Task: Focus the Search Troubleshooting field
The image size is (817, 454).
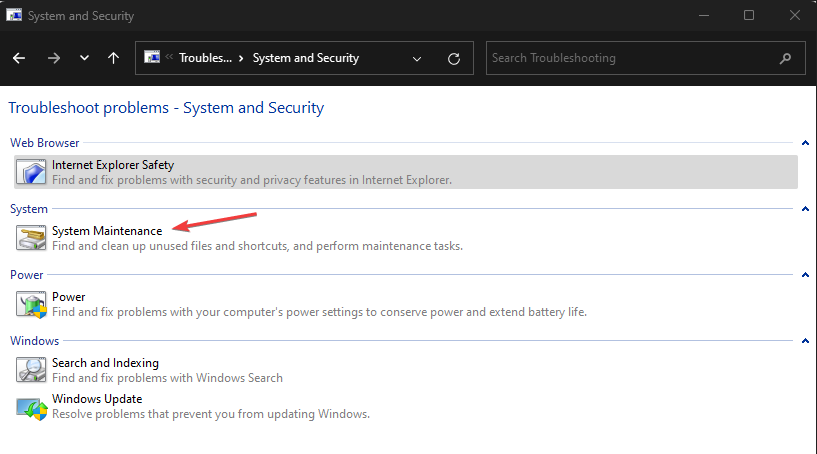Action: point(646,58)
